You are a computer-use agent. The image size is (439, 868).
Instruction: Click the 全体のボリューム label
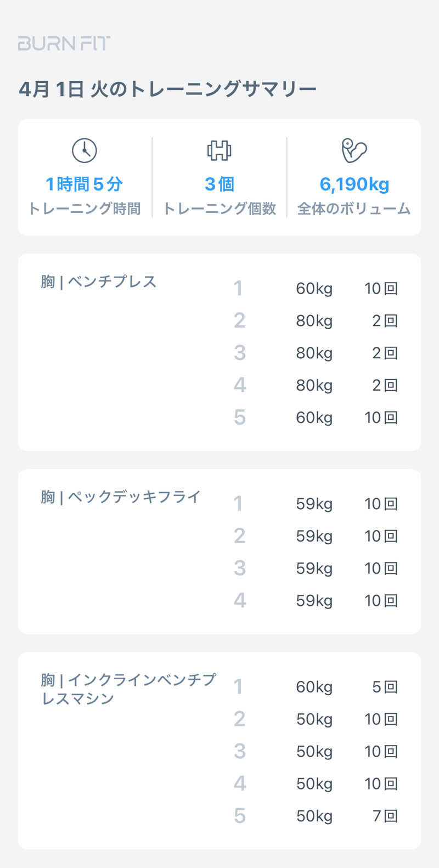click(354, 209)
